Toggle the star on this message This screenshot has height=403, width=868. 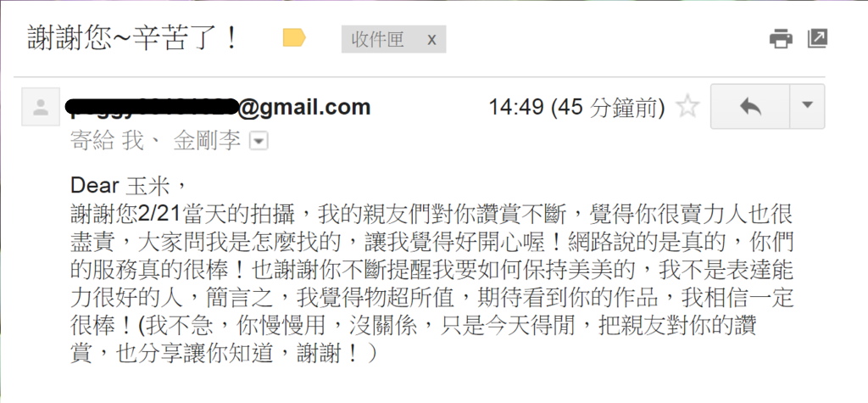(x=687, y=106)
